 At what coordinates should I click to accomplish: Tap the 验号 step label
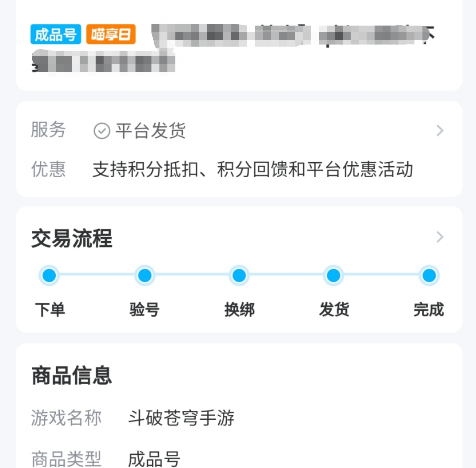point(145,310)
